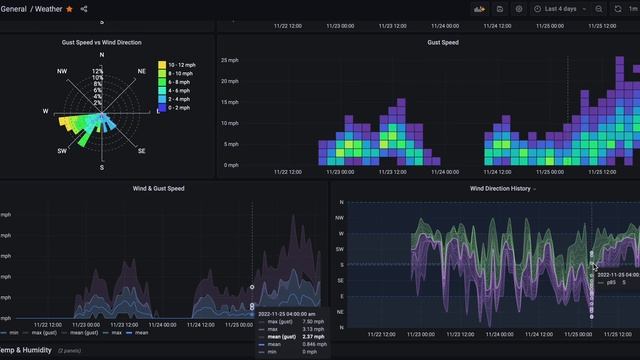Click the p85 entry in wind direction tooltip

pyautogui.click(x=612, y=282)
